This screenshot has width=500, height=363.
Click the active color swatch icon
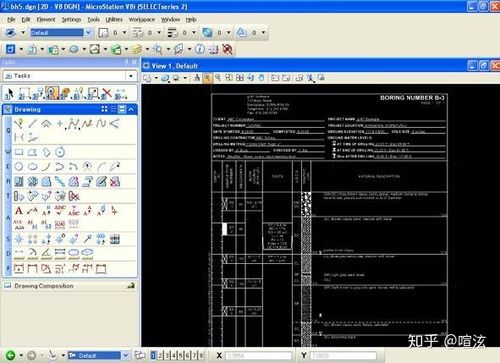pyautogui.click(x=103, y=33)
